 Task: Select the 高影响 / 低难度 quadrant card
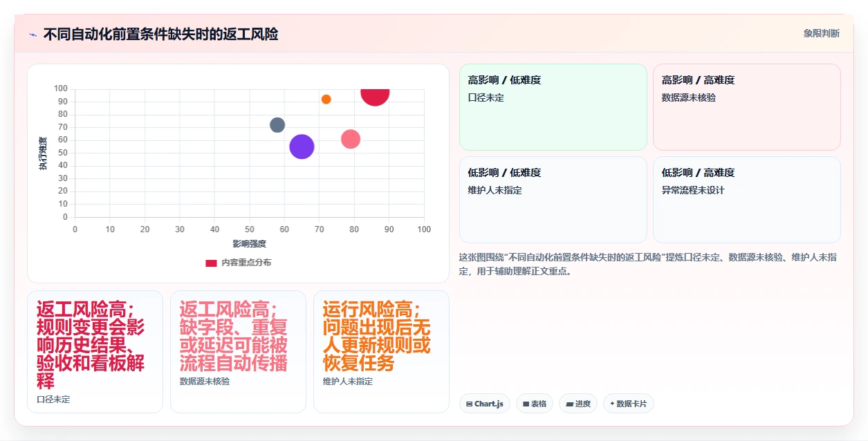point(553,107)
